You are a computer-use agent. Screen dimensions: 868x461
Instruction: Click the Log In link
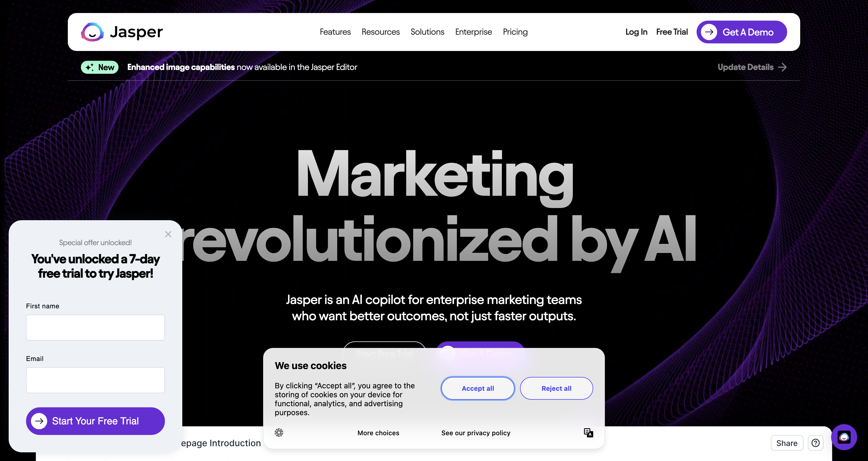click(x=636, y=32)
